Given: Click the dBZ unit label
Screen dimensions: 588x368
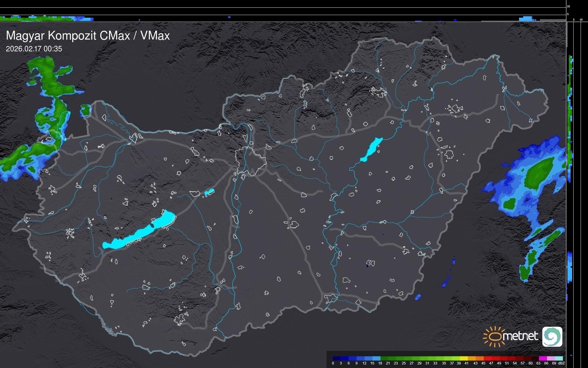Looking at the screenshot, I should tap(561, 363).
